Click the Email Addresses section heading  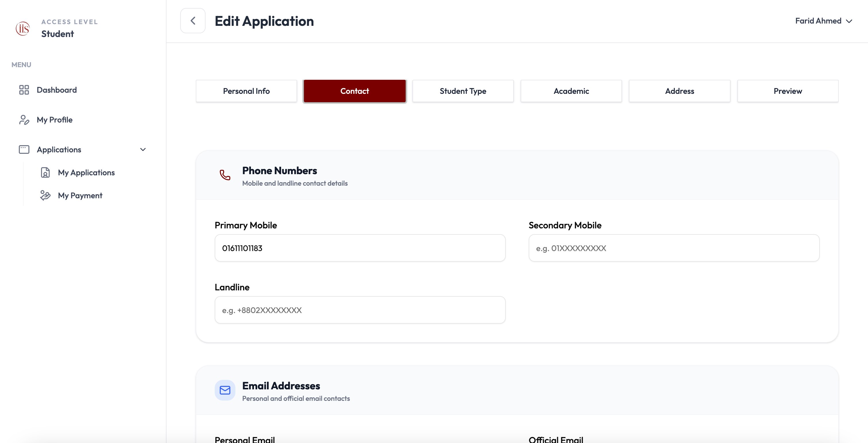(x=281, y=386)
